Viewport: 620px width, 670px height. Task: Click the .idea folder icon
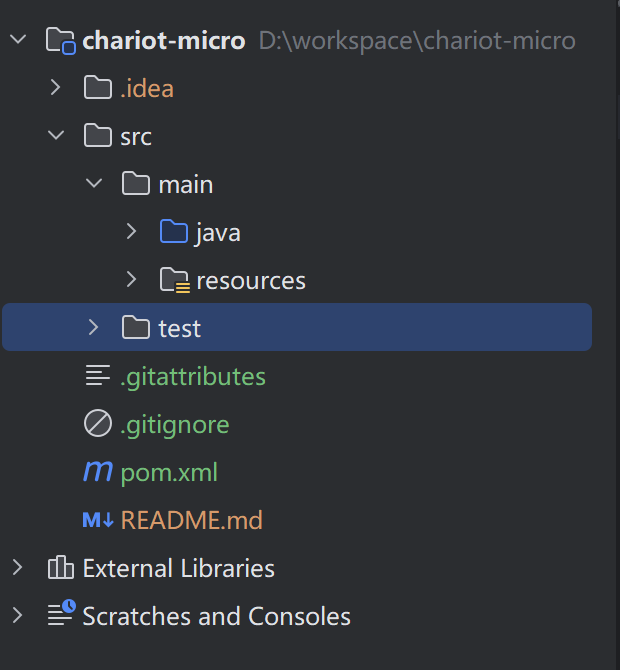pyautogui.click(x=98, y=88)
